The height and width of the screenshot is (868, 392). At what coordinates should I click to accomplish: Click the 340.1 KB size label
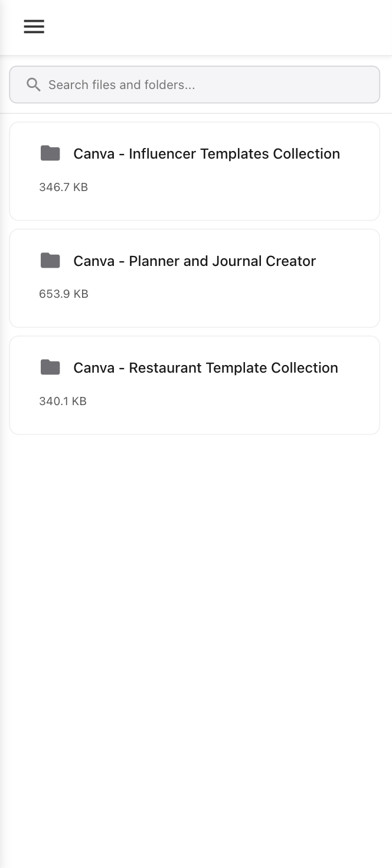(63, 402)
